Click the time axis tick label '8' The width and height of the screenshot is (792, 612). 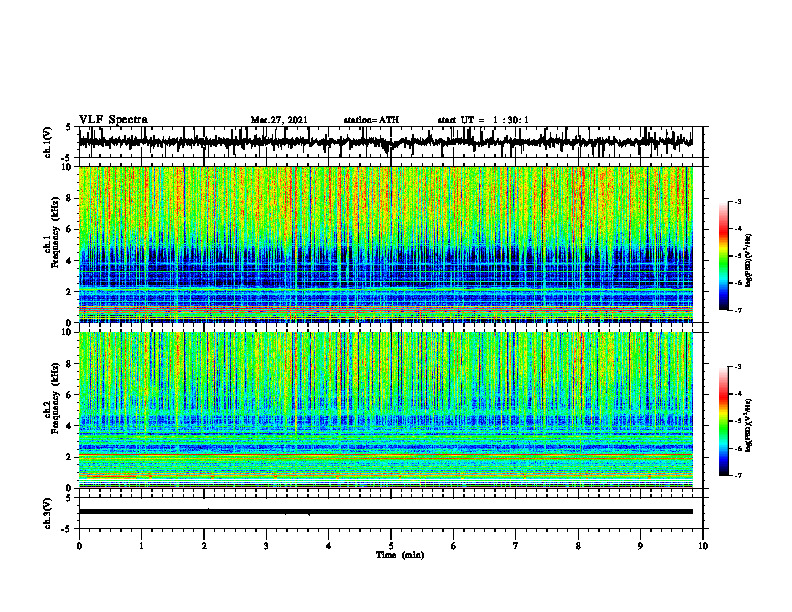pyautogui.click(x=578, y=546)
